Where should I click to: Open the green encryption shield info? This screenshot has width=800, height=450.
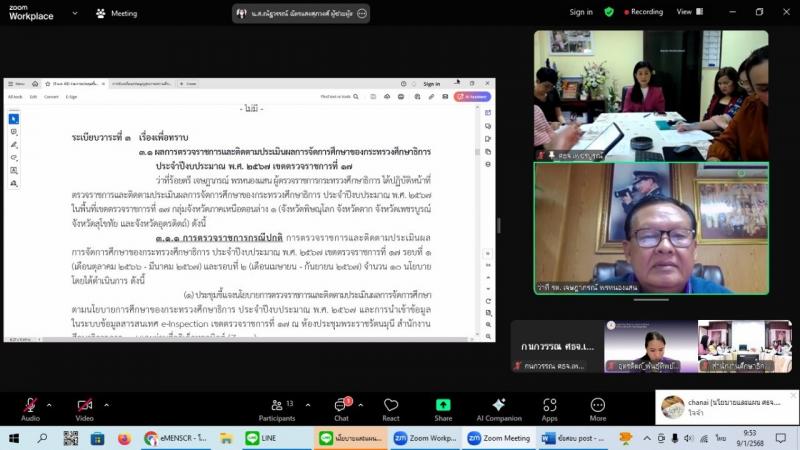(x=609, y=12)
